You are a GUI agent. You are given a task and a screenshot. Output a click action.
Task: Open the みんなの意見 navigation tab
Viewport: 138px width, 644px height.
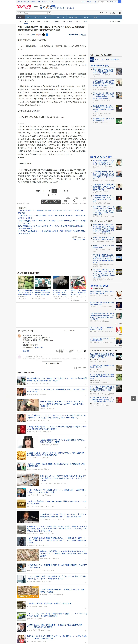tap(73, 17)
